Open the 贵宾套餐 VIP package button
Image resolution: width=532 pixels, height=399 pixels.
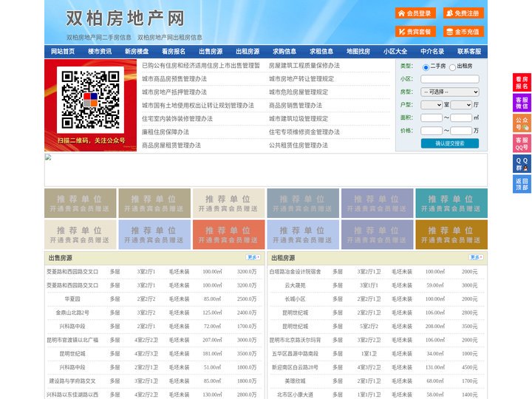click(x=415, y=32)
